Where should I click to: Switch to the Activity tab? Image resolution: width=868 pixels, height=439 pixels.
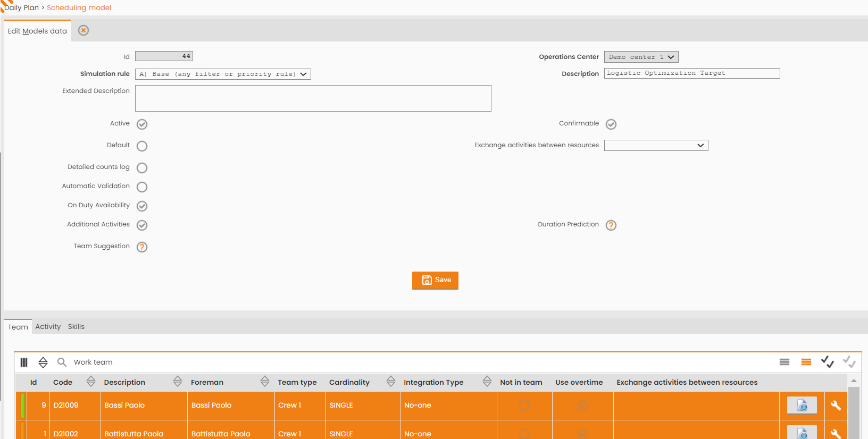click(x=48, y=326)
